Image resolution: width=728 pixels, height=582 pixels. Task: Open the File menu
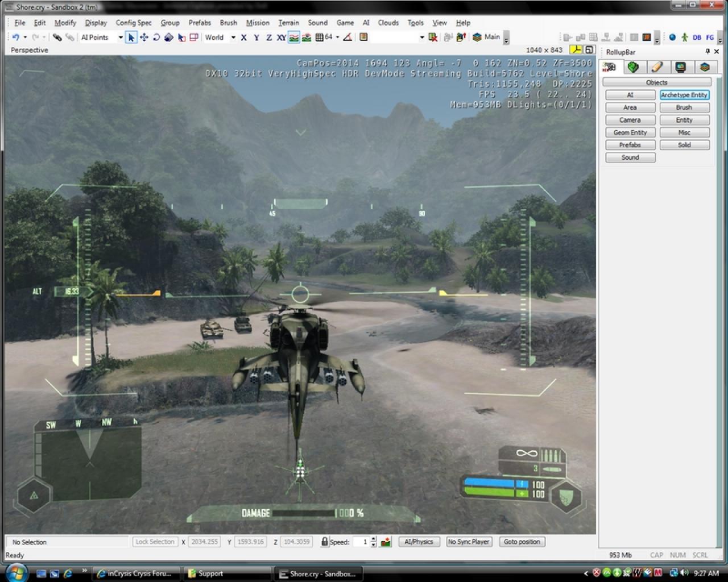click(x=20, y=23)
